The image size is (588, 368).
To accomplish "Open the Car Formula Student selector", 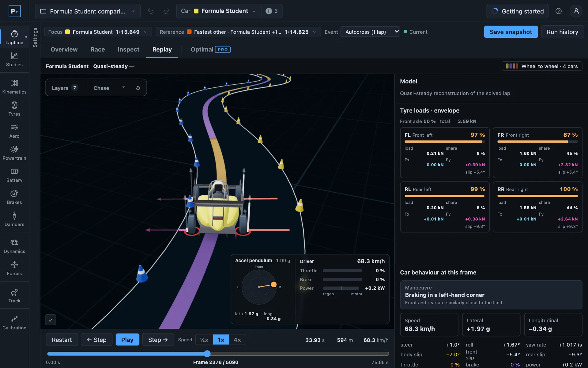I will click(x=219, y=11).
